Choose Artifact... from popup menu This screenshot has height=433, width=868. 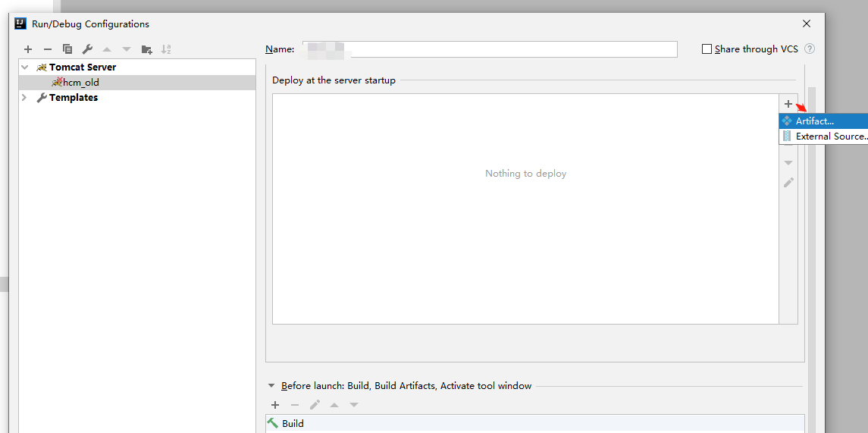(x=823, y=121)
